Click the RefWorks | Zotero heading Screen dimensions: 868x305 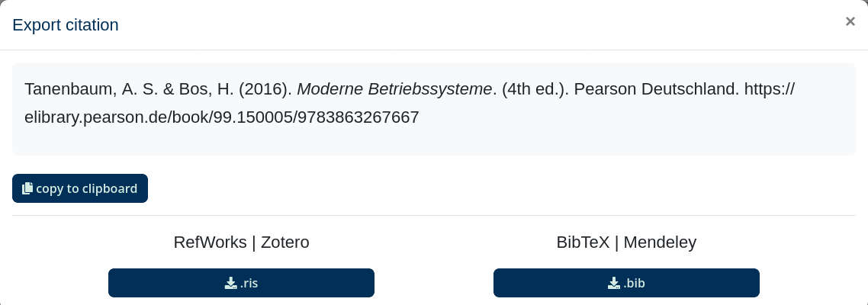[x=241, y=242]
